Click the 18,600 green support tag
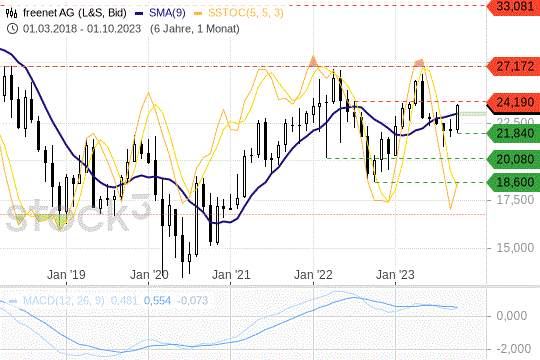Image resolution: width=540 pixels, height=360 pixels. click(x=513, y=182)
